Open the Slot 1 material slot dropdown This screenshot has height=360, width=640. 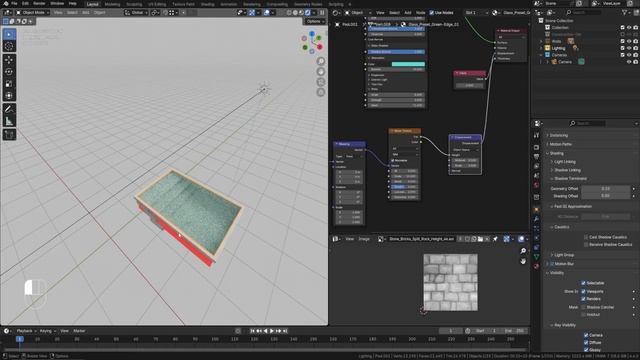(x=477, y=13)
